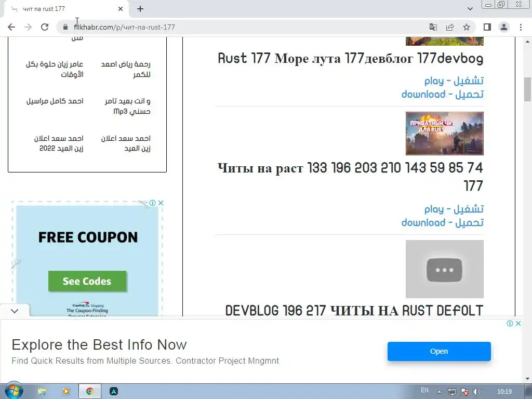Open the Rust 177 Море лута title
This screenshot has height=399, width=532.
point(351,58)
